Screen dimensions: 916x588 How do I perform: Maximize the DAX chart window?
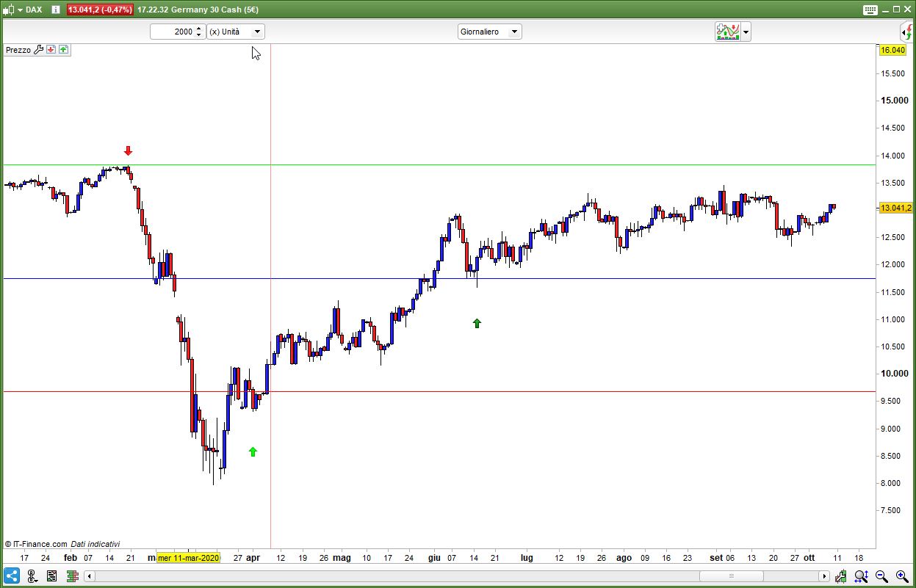click(897, 10)
